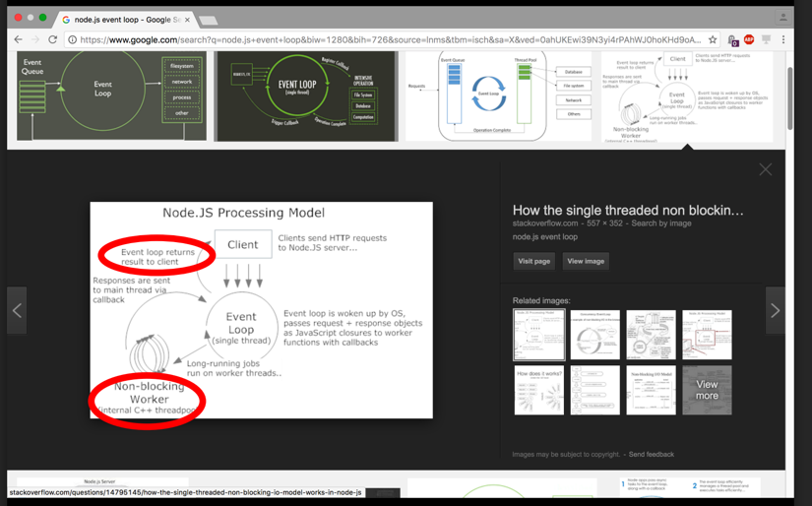Select the dark EVENT LOOP single thread result
812x506 pixels.
pyautogui.click(x=306, y=95)
